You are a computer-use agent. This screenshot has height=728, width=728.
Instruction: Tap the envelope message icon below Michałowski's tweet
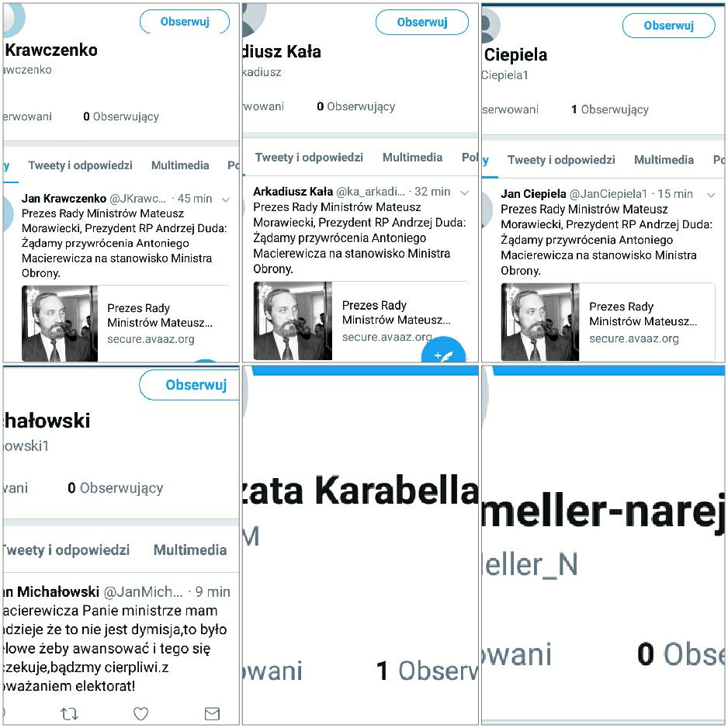pyautogui.click(x=212, y=713)
